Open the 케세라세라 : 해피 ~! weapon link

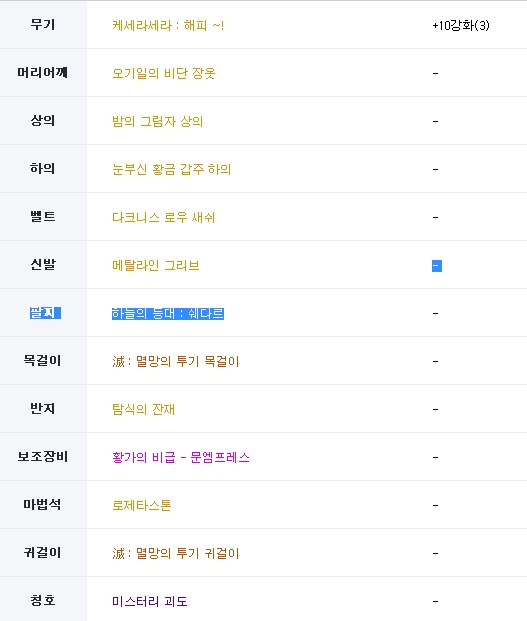[x=168, y=26]
